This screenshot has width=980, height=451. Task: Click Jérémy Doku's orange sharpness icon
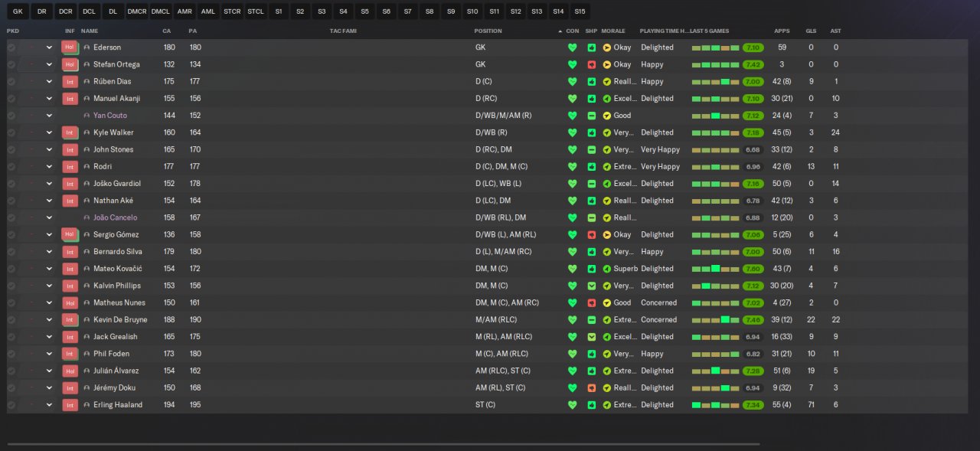592,388
